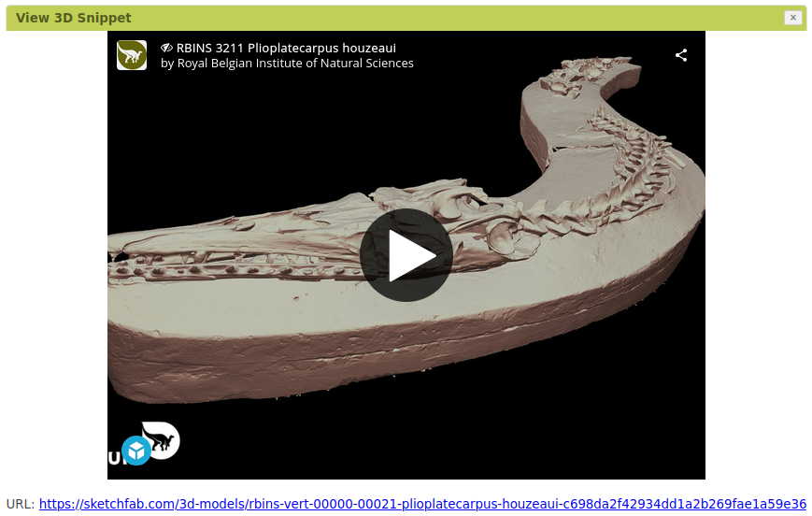Image resolution: width=812 pixels, height=516 pixels.
Task: Open Royal Belgian Institute of Natural Sciences profile
Action: point(295,64)
